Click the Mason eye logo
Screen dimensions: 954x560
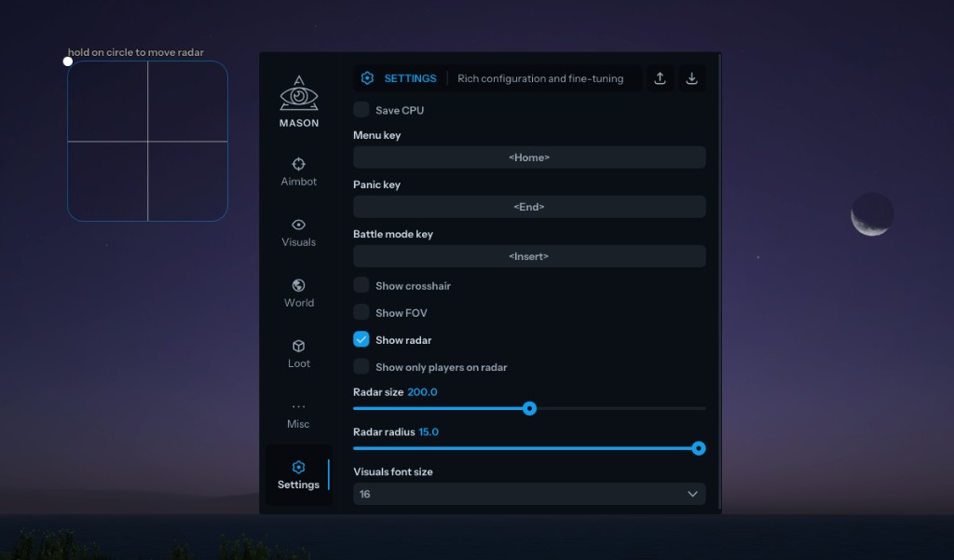[299, 93]
